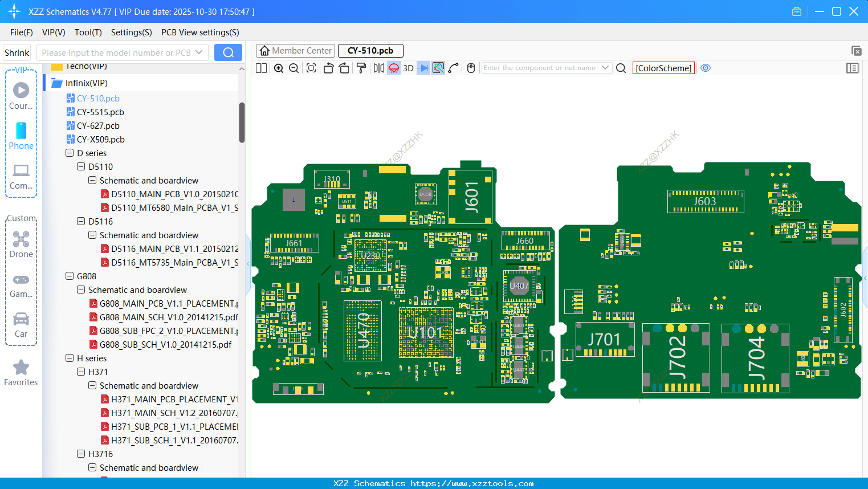The height and width of the screenshot is (489, 868).
Task: Mirror the PCB board view
Action: point(378,68)
